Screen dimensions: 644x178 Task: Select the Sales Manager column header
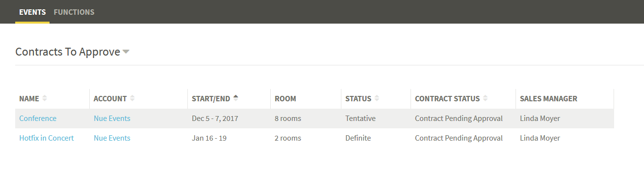pyautogui.click(x=548, y=98)
